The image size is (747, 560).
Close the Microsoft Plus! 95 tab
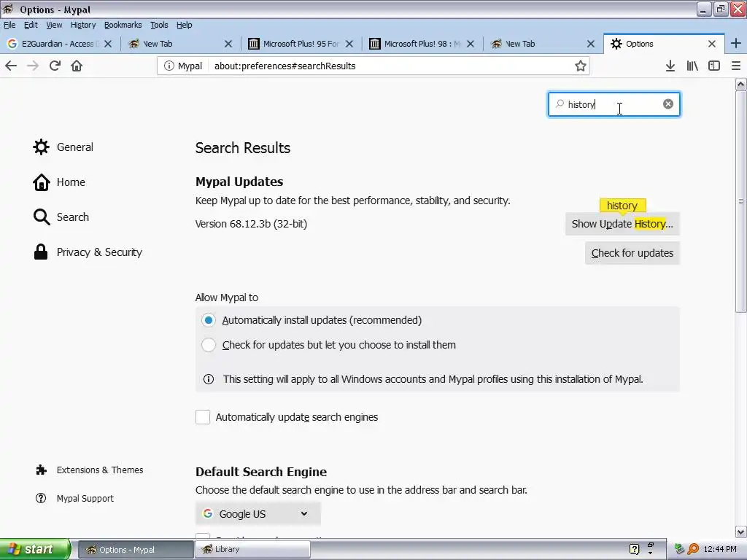click(349, 44)
